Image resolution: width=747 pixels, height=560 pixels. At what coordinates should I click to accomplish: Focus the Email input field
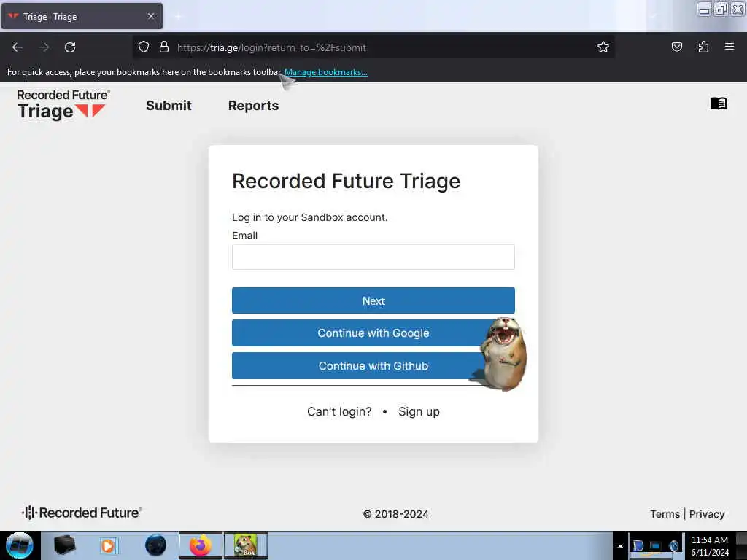[x=373, y=257]
